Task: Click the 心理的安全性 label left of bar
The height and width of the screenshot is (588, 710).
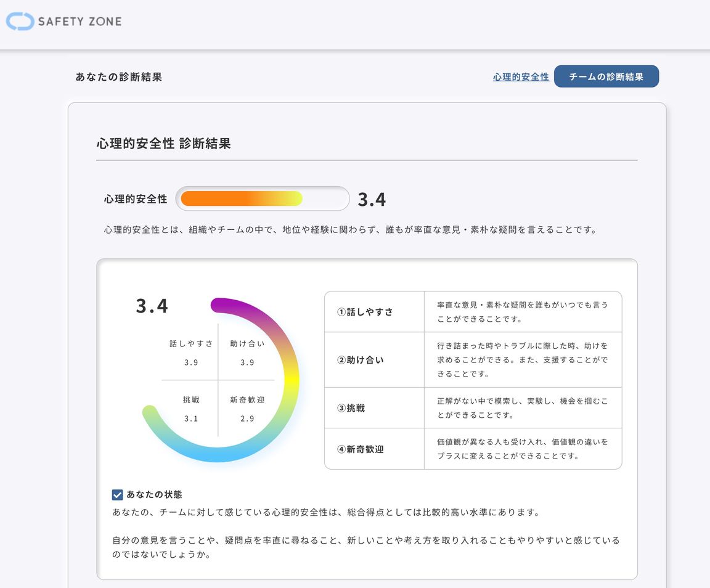Action: click(x=136, y=199)
